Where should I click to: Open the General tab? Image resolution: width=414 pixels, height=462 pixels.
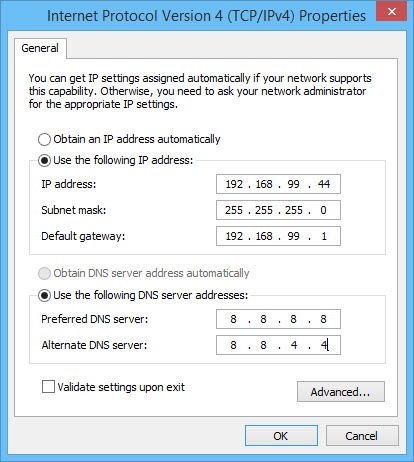(x=40, y=48)
